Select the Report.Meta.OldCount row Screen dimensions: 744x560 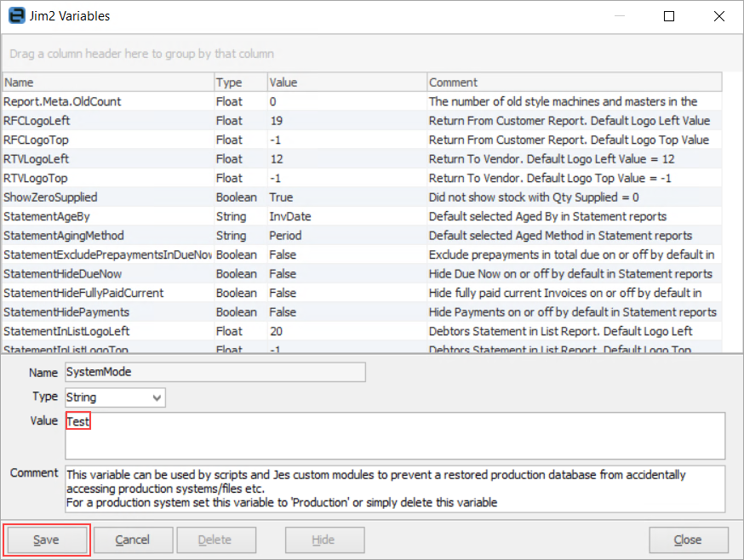click(107, 101)
